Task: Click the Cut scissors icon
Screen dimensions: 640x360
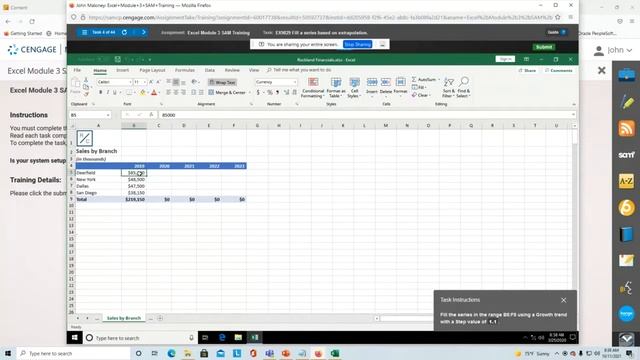Action: (86, 80)
